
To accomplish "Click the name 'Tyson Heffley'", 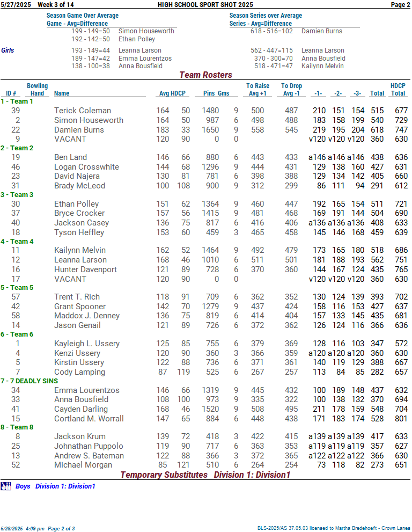I will 79,232.
